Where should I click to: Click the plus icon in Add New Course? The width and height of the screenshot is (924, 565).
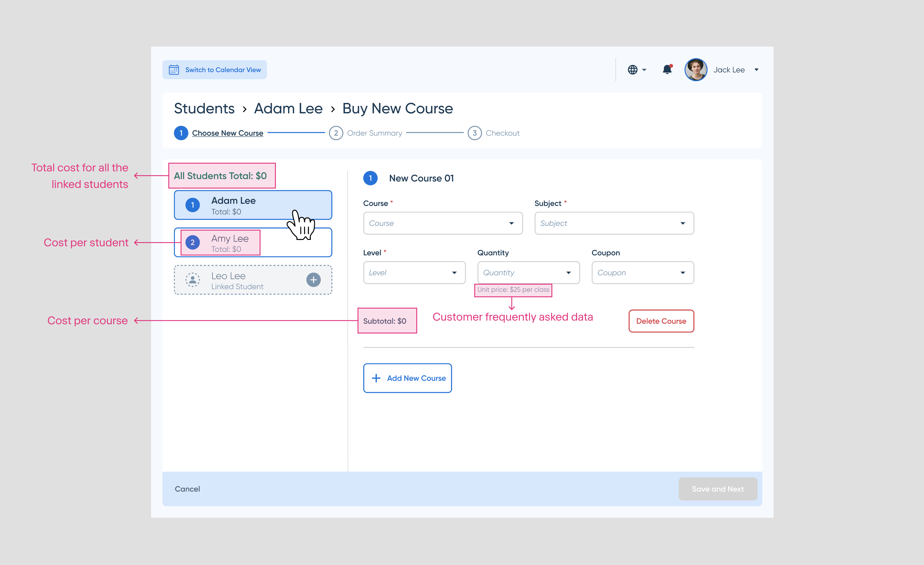[x=376, y=378]
